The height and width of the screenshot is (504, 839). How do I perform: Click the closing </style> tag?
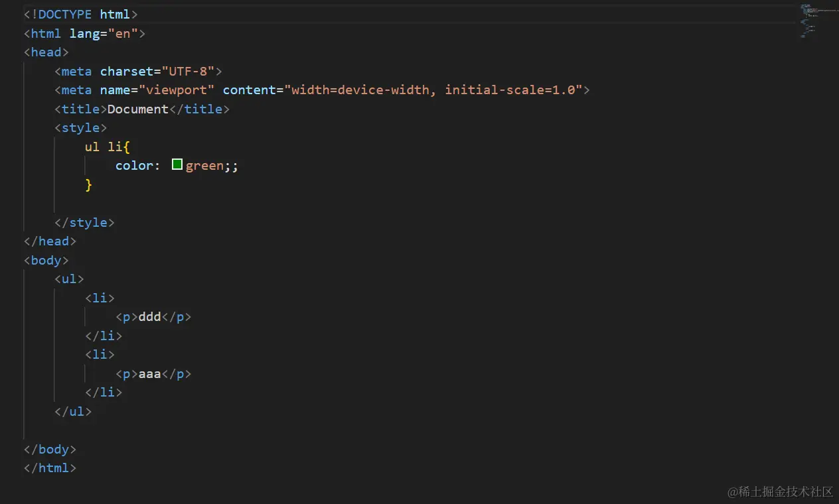click(x=84, y=222)
